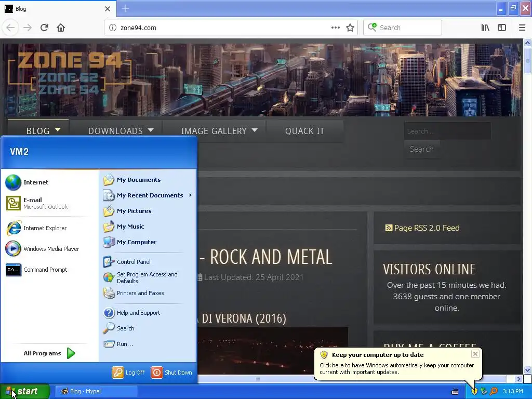The width and height of the screenshot is (532, 399).
Task: Click the Shut Down button
Action: (x=171, y=373)
